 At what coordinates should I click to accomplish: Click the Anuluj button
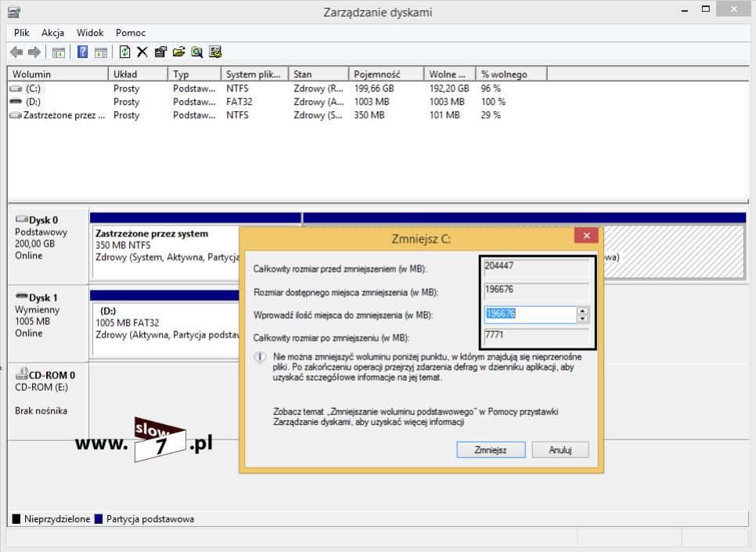coord(560,449)
